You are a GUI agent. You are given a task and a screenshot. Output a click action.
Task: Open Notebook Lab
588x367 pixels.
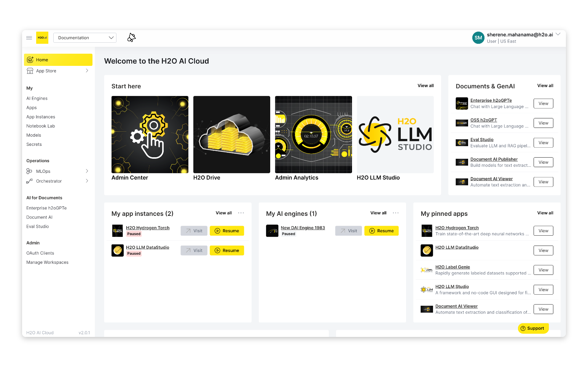point(41,126)
